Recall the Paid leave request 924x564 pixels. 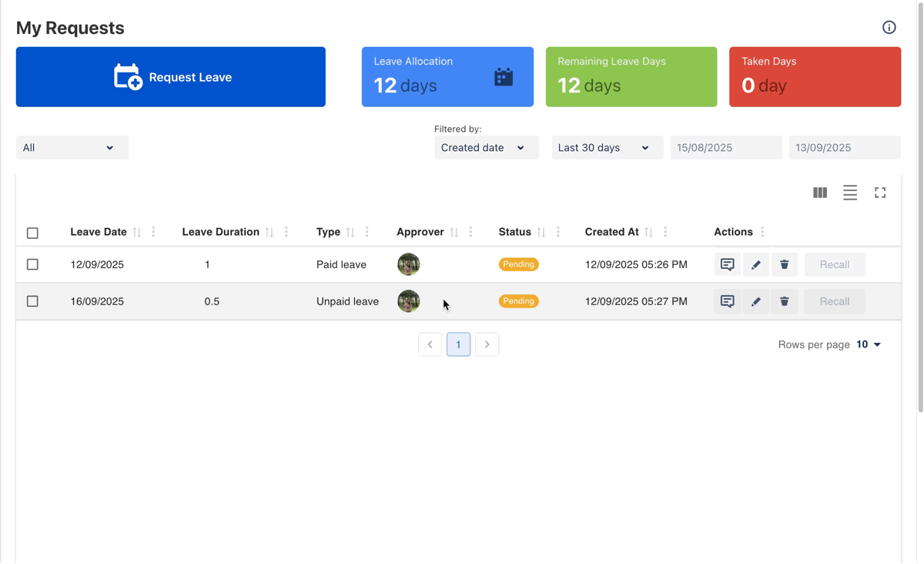834,264
